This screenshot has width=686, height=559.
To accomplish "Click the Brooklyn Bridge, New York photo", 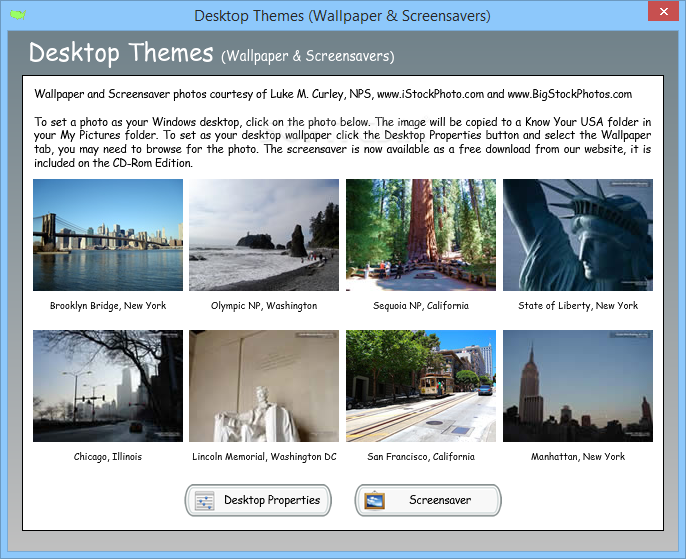I will click(x=108, y=235).
